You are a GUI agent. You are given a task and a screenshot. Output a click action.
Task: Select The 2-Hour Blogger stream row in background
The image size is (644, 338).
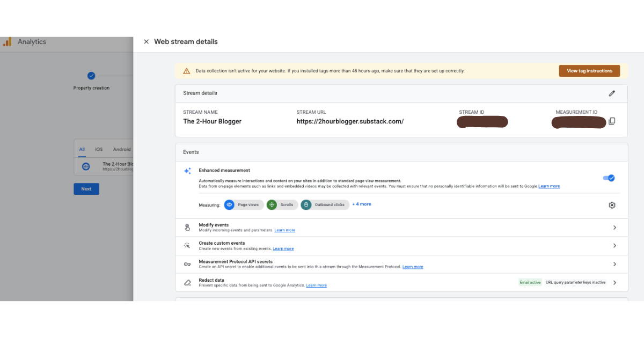[x=104, y=166]
